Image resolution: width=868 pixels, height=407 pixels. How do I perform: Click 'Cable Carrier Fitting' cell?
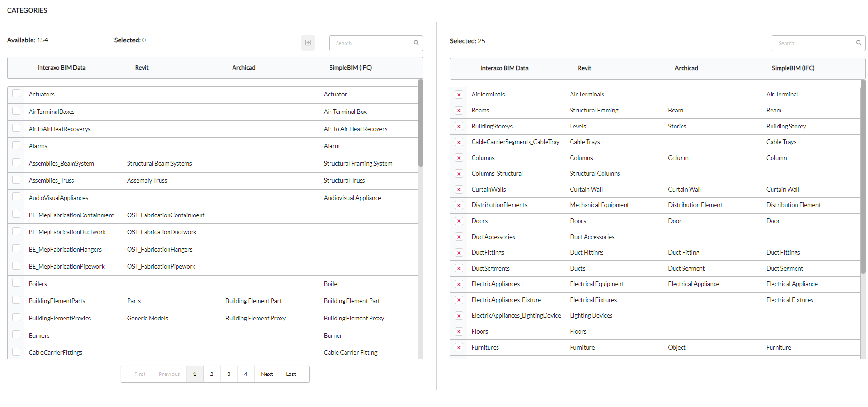[351, 353]
